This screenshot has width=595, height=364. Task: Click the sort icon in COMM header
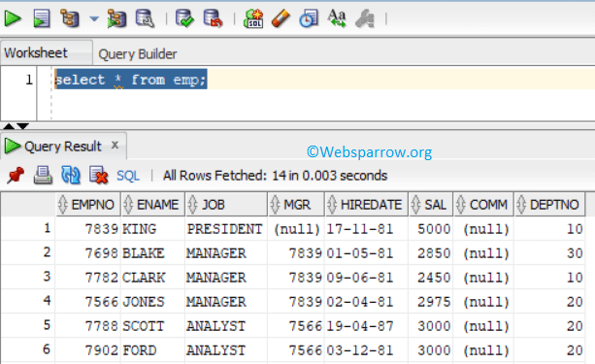(x=461, y=205)
